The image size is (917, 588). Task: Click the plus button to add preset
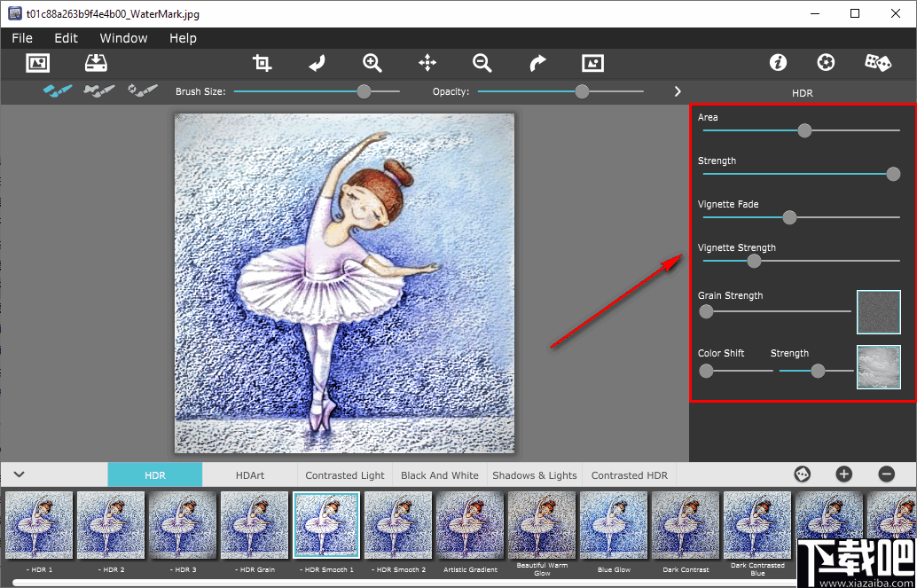[843, 474]
